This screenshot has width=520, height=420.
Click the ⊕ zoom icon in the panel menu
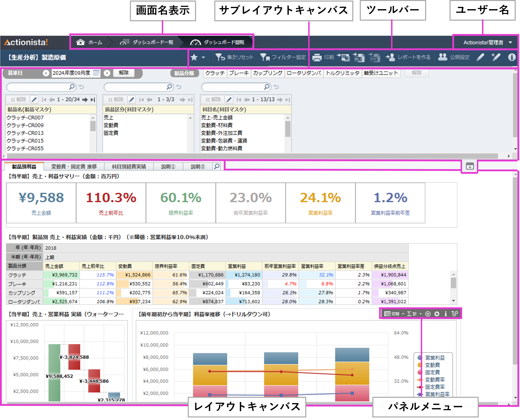[x=428, y=314]
